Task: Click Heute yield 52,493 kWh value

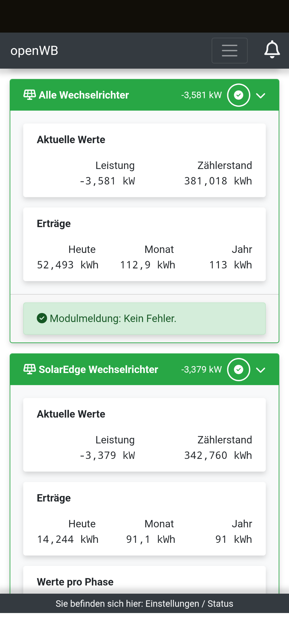Action: (x=67, y=265)
